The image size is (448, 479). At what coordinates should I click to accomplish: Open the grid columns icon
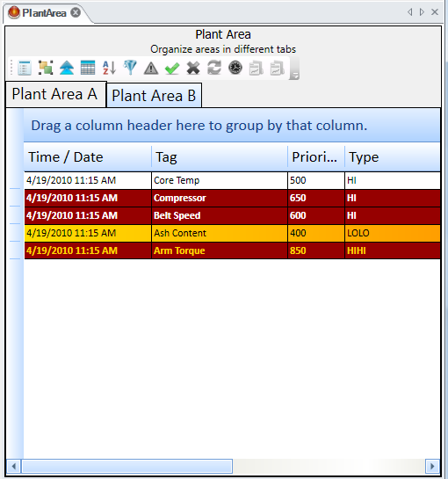tap(88, 68)
